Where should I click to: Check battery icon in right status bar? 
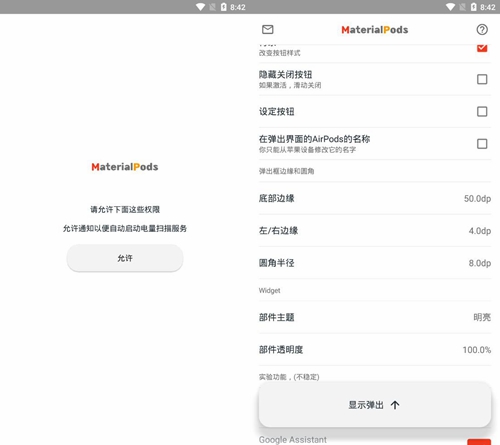[473, 7]
